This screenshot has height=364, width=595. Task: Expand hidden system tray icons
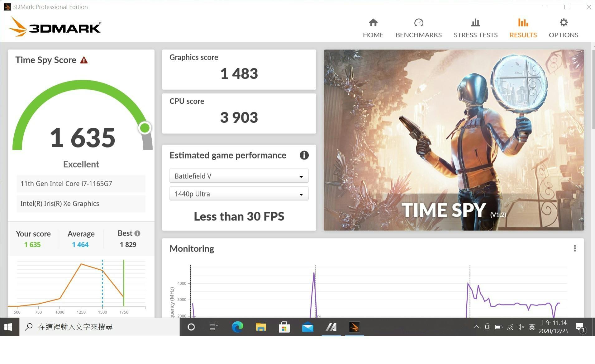coord(476,327)
